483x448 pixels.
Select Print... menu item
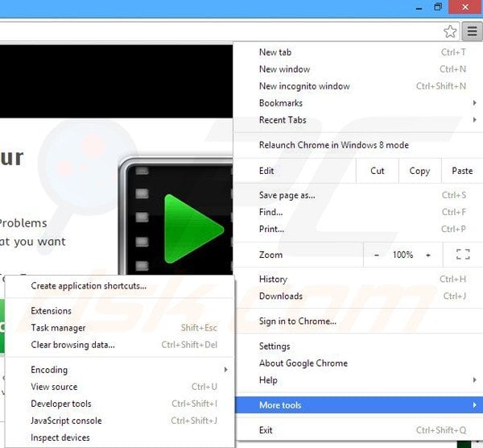coord(359,229)
